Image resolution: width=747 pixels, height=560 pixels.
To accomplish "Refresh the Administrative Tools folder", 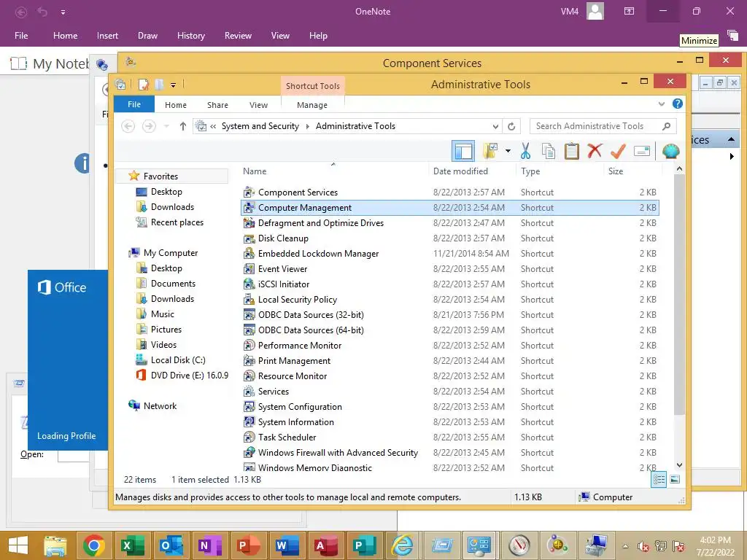I will 511,126.
